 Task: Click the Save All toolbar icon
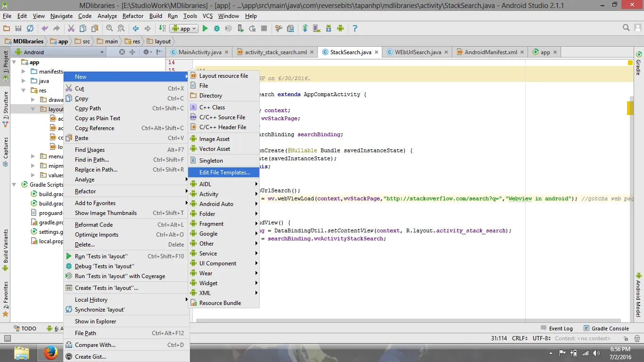point(18,29)
